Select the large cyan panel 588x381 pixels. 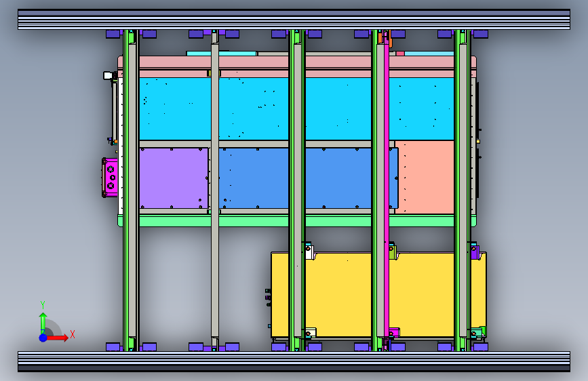255,108
